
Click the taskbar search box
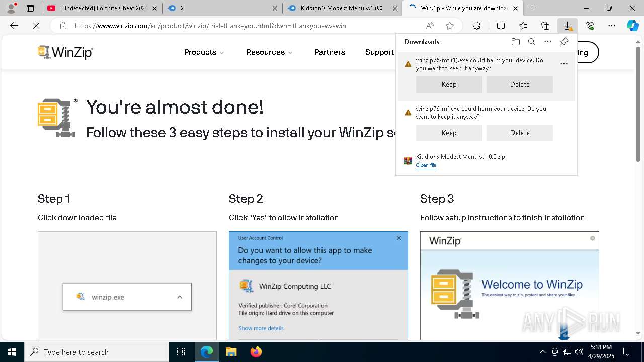pyautogui.click(x=97, y=352)
